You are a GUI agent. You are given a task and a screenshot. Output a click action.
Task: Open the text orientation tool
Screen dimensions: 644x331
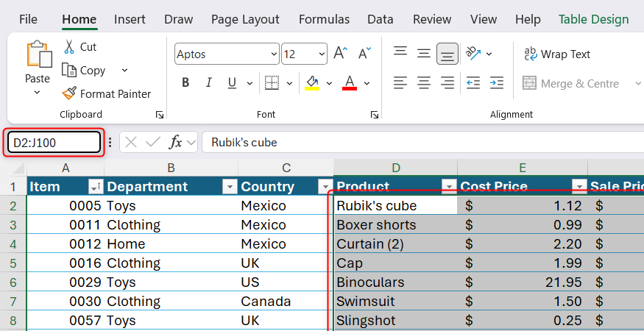click(473, 54)
